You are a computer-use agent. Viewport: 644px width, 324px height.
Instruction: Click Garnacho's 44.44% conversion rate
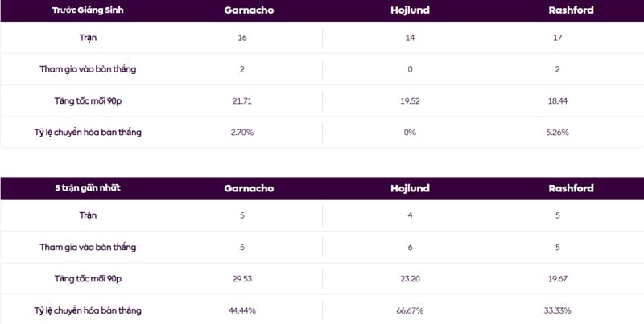tap(242, 310)
